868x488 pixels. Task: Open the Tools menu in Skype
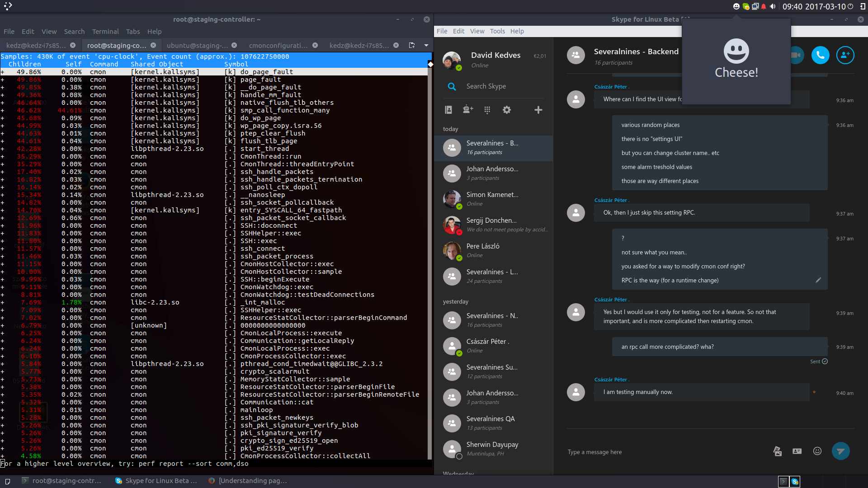(497, 31)
